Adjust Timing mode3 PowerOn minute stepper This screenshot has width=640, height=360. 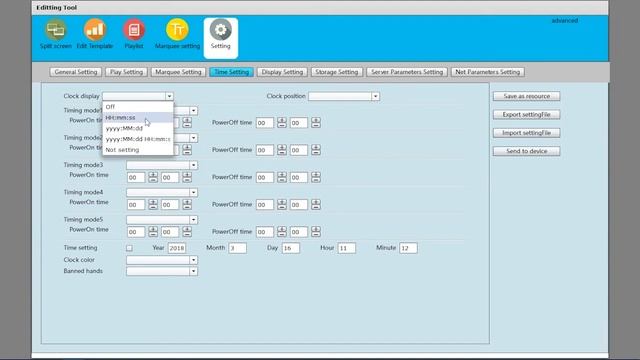pyautogui.click(x=187, y=177)
